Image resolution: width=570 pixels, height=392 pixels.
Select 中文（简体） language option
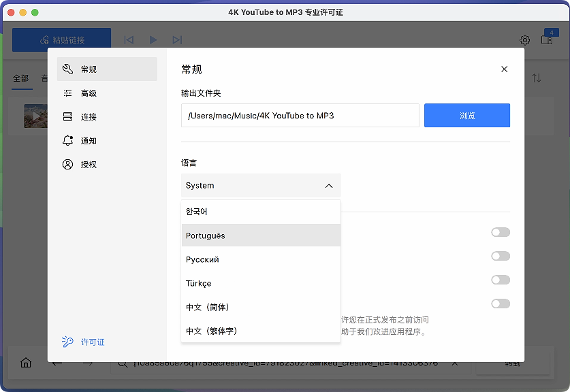[x=261, y=307]
